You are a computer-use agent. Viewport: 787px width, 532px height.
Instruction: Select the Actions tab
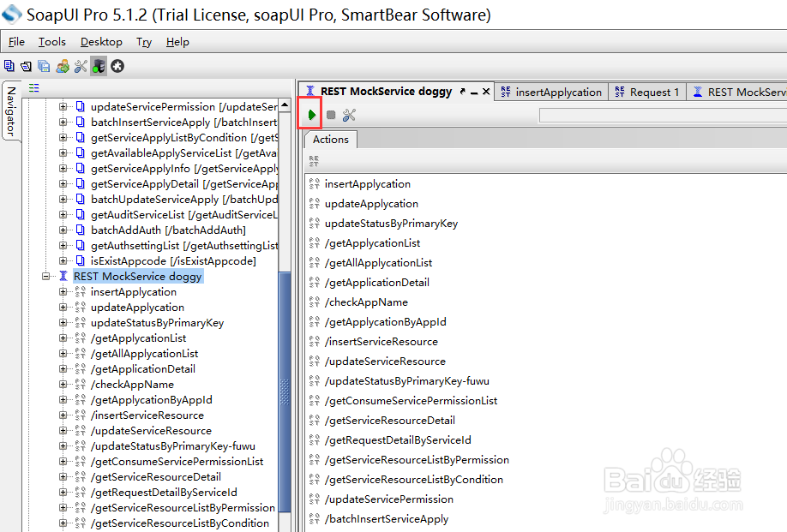[331, 140]
